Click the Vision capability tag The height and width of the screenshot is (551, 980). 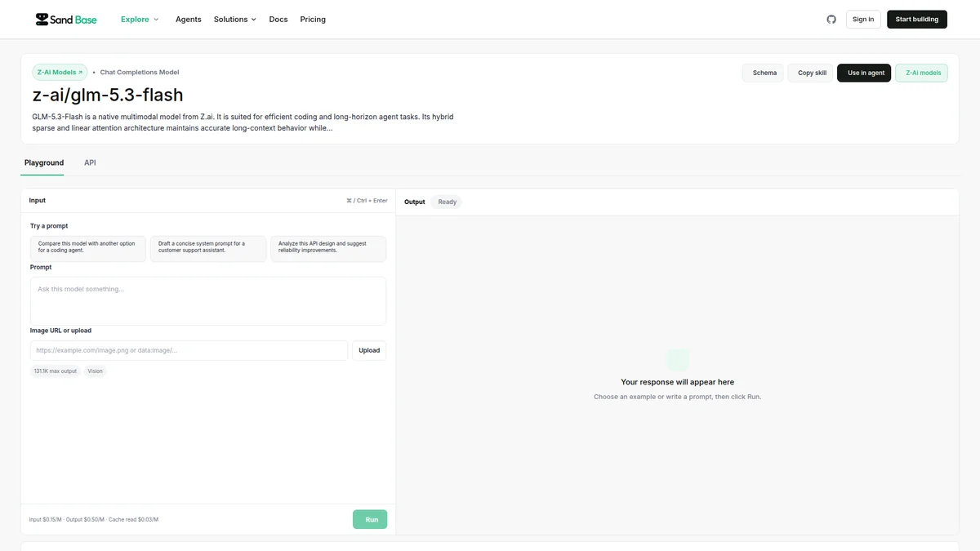96,371
